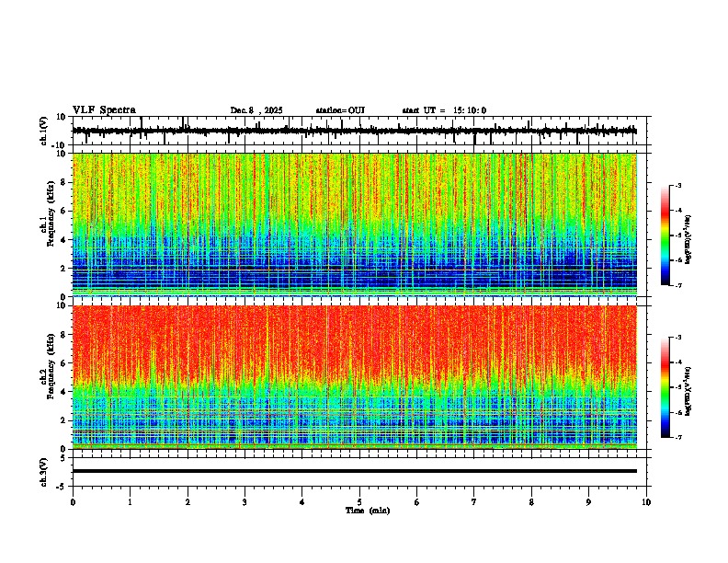Click the "ch.1(V)" waveform axis label

pos(44,131)
